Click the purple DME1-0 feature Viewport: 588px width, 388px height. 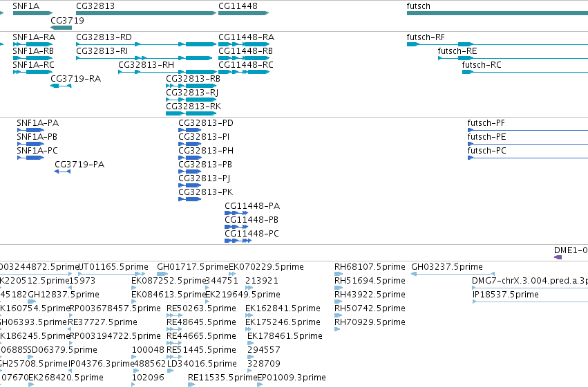[558, 257]
